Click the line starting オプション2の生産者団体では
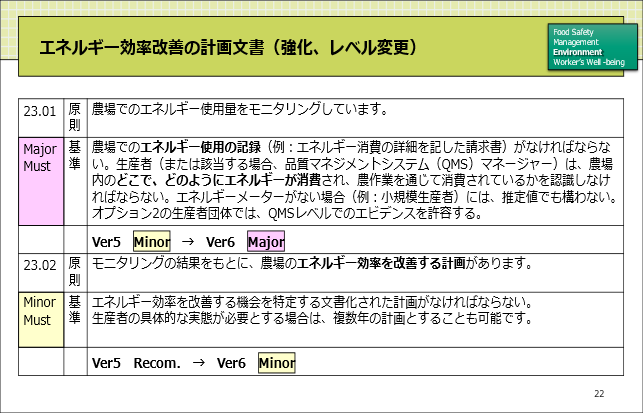Screen dimensions: 643x413 coord(287,213)
